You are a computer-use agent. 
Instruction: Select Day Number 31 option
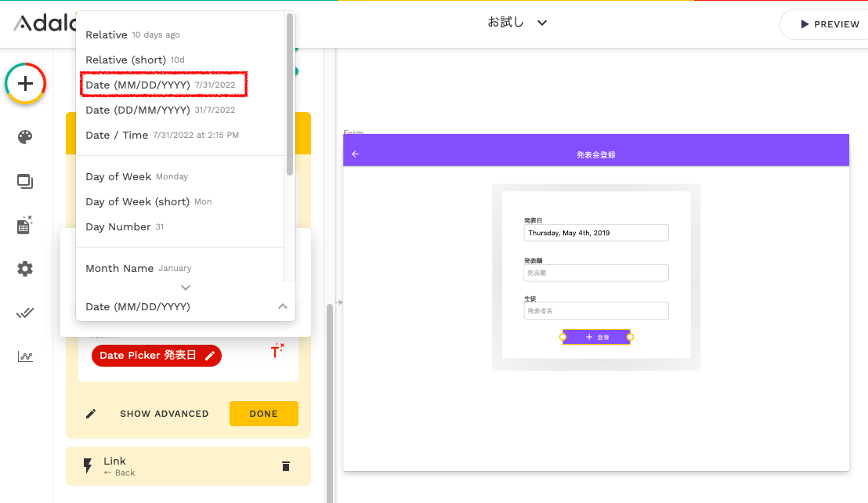tap(180, 227)
